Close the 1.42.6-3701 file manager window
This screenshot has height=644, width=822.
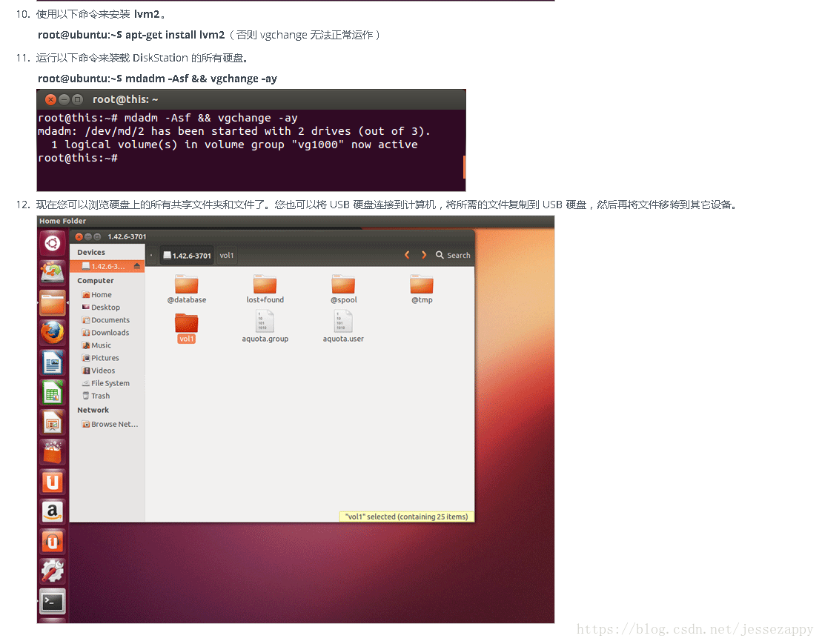(79, 237)
